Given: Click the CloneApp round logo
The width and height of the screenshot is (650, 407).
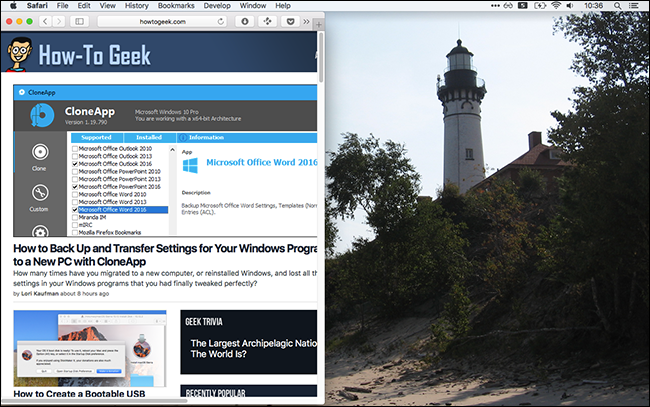Looking at the screenshot, I should (x=42, y=115).
